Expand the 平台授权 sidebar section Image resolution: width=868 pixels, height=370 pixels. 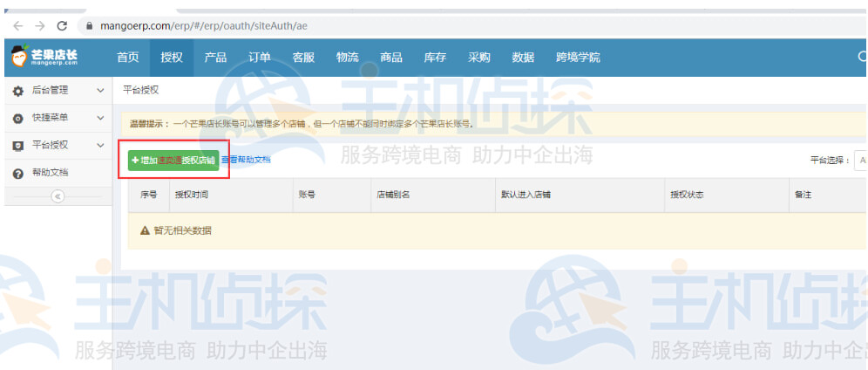[100, 146]
